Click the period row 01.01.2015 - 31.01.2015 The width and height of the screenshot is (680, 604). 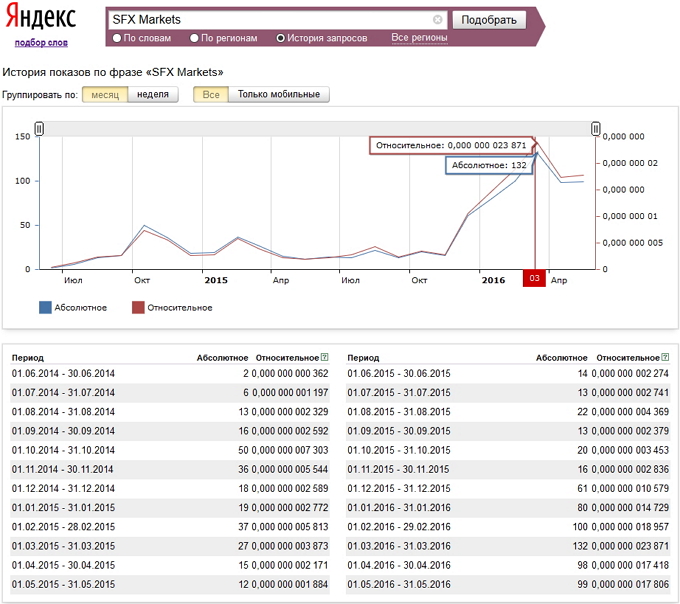point(170,507)
